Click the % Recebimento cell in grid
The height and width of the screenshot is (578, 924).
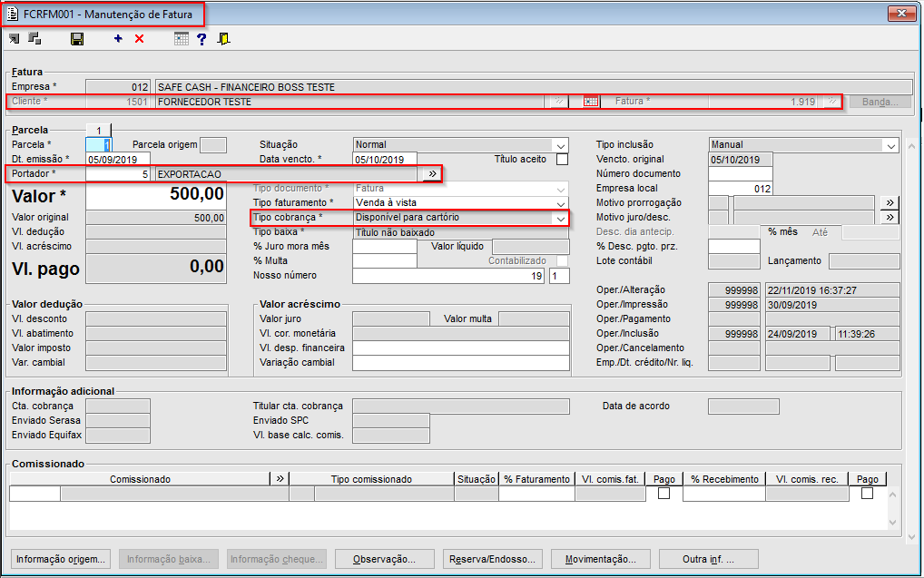point(724,494)
